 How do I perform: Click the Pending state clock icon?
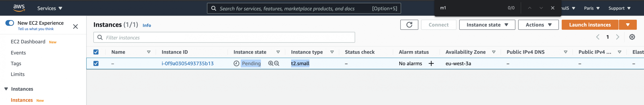pos(236,63)
